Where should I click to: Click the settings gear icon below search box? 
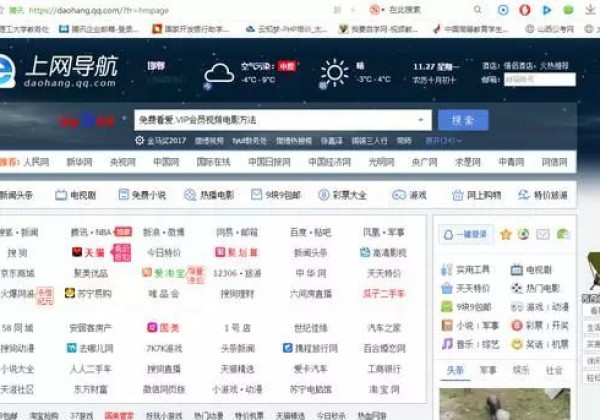coord(139,140)
